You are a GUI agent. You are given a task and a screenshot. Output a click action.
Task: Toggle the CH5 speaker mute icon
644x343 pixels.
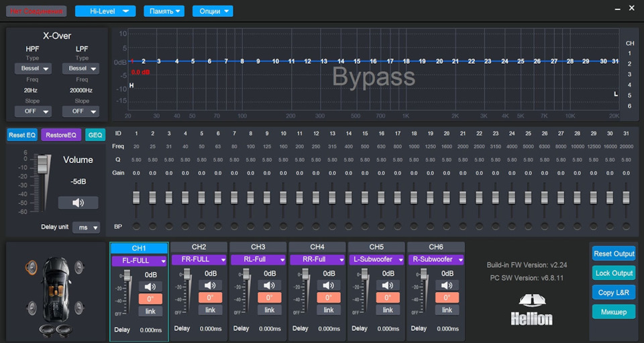388,286
